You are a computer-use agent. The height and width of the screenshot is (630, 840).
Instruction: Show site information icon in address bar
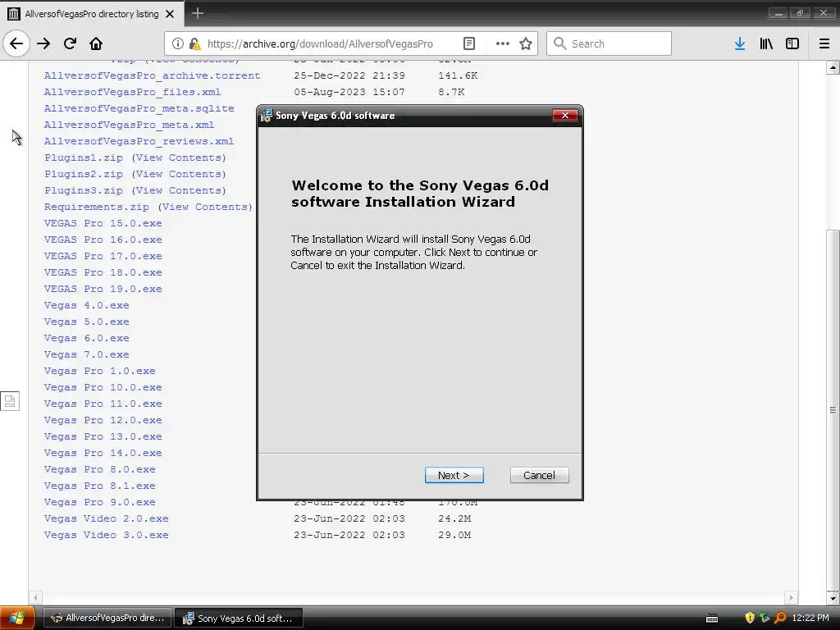tap(178, 43)
